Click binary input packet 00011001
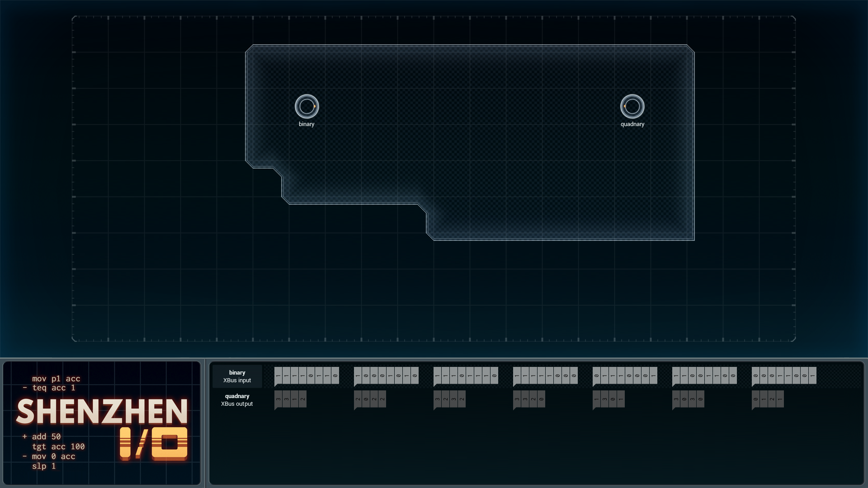 point(784,376)
